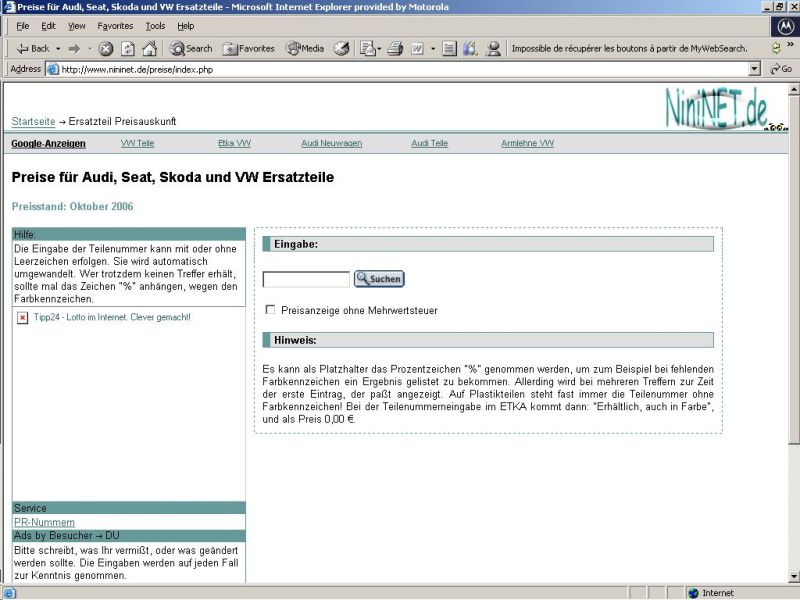This screenshot has width=800, height=600.
Task: Open the Favorites pane from the toolbar
Action: [249, 48]
